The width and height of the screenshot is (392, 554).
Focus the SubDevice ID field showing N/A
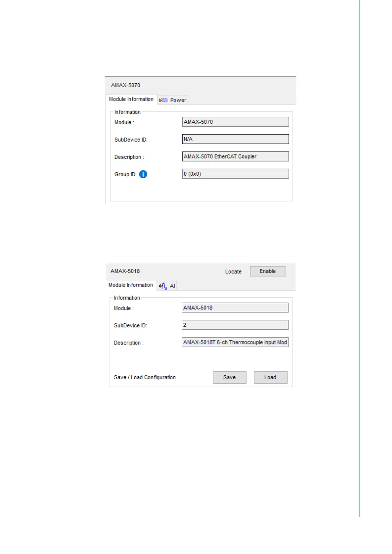click(x=235, y=139)
